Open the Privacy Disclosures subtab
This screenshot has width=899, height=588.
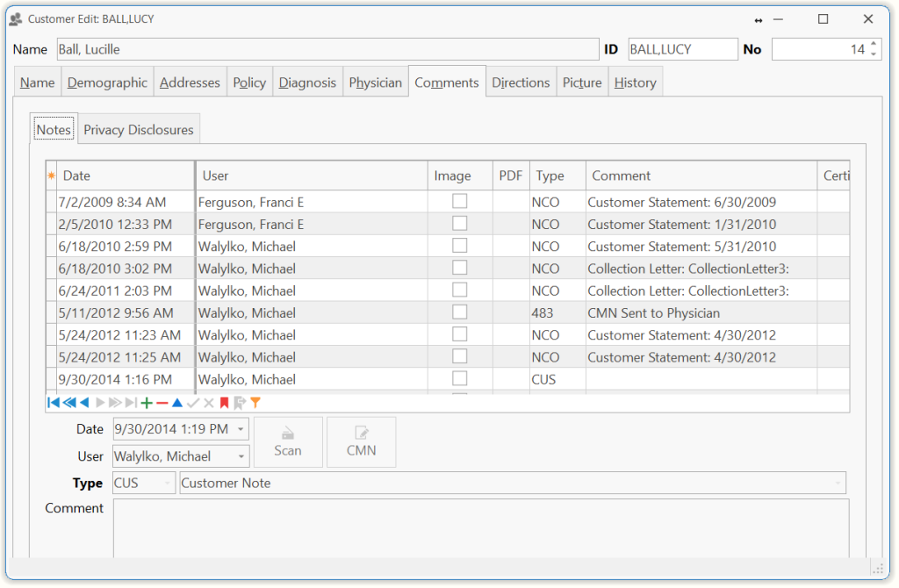(x=139, y=130)
